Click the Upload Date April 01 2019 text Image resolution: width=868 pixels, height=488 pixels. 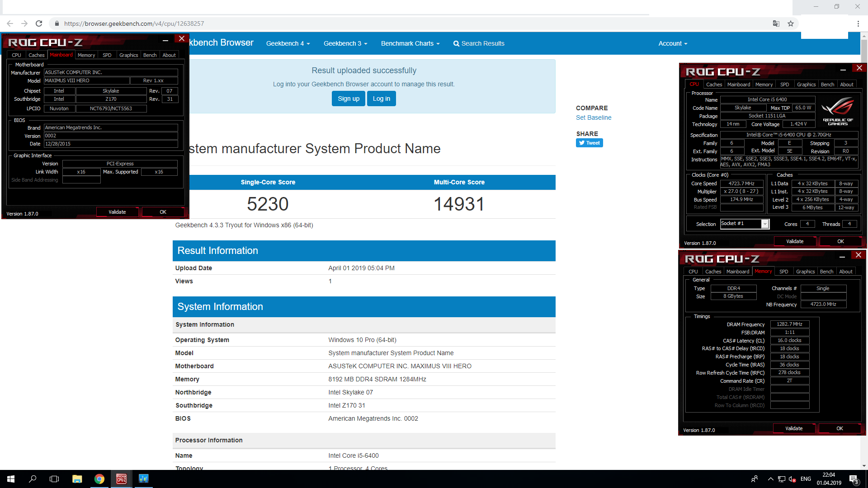(x=362, y=268)
